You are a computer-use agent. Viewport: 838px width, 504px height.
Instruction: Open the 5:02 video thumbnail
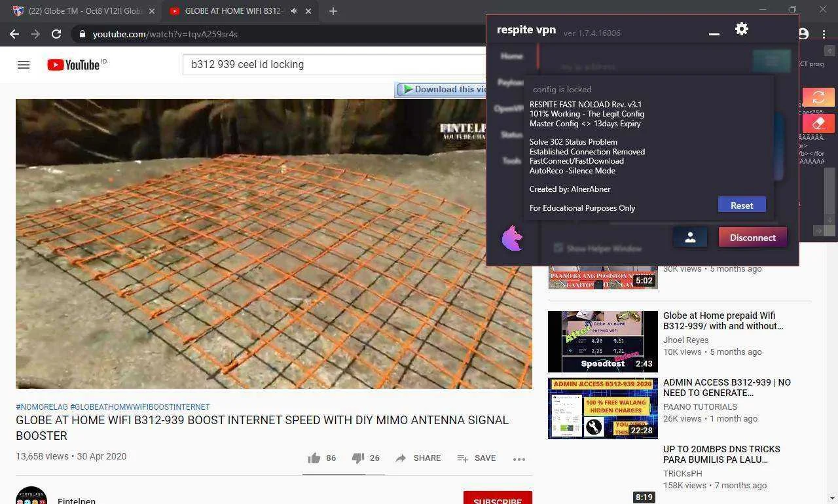pyautogui.click(x=603, y=278)
